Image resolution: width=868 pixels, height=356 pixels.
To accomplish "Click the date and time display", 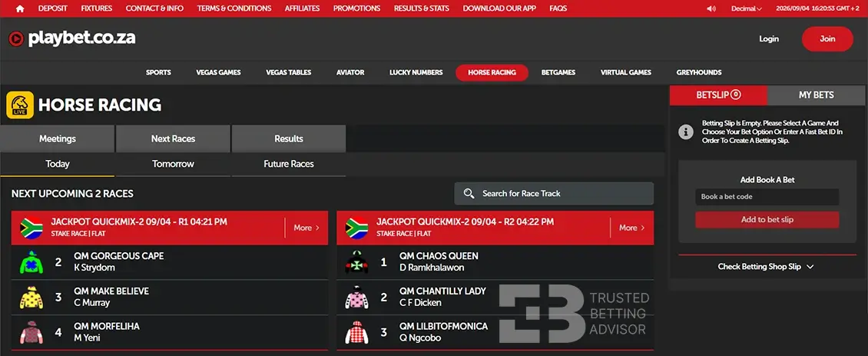I will [817, 8].
